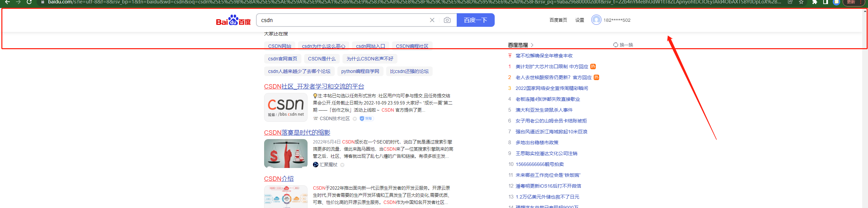Screen dimensions: 868x208
Task: Select the CSDN是什么 suggestion chip
Action: coord(322,59)
